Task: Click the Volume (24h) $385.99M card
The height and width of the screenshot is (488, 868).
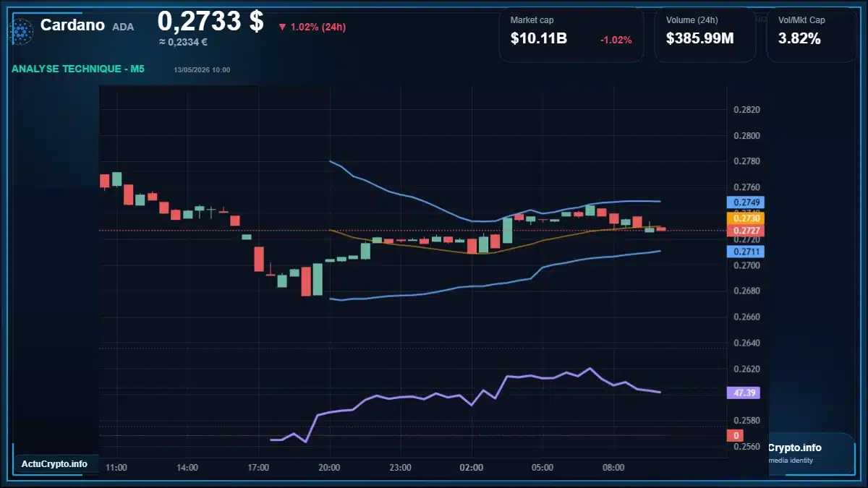Action: (705, 34)
